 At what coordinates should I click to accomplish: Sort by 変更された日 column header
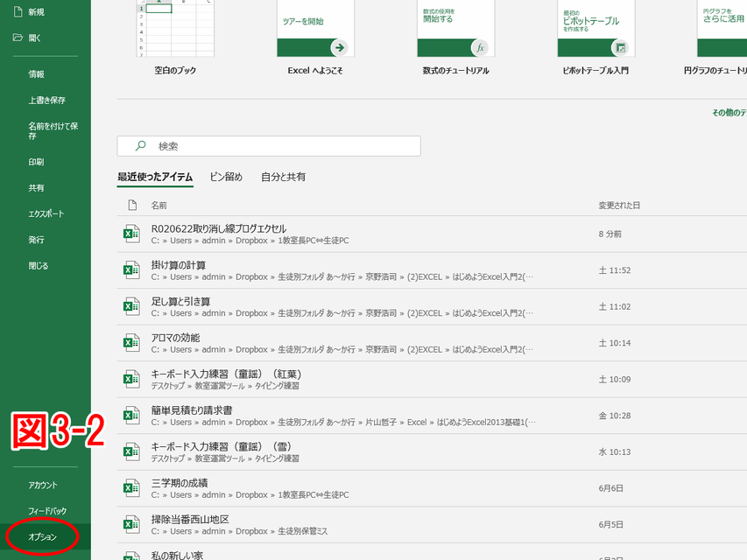click(x=619, y=206)
